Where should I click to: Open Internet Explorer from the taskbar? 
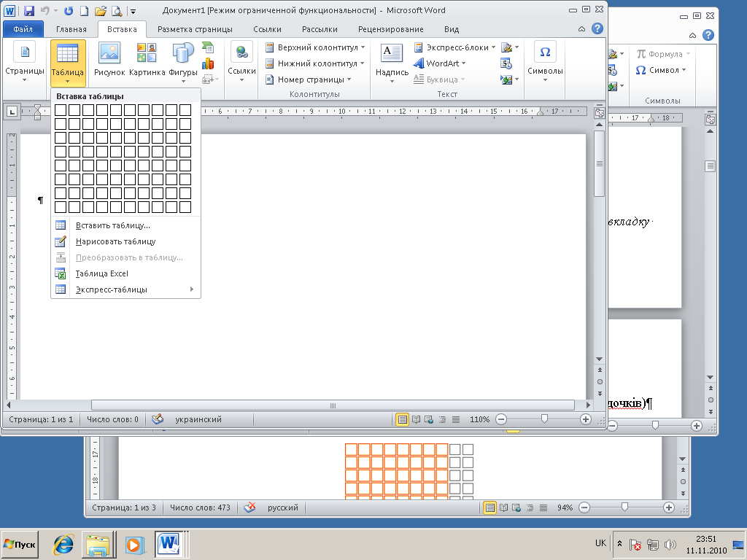(x=63, y=544)
